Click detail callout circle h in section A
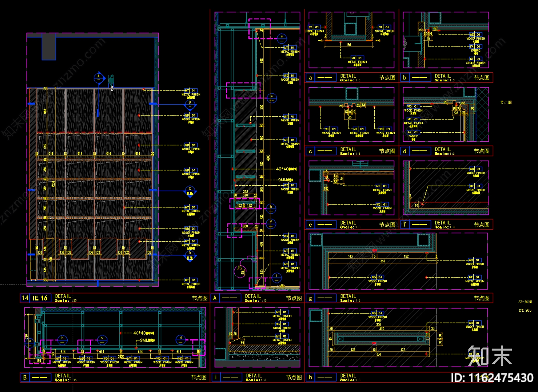This screenshot has width=538, height=392. 271,208
